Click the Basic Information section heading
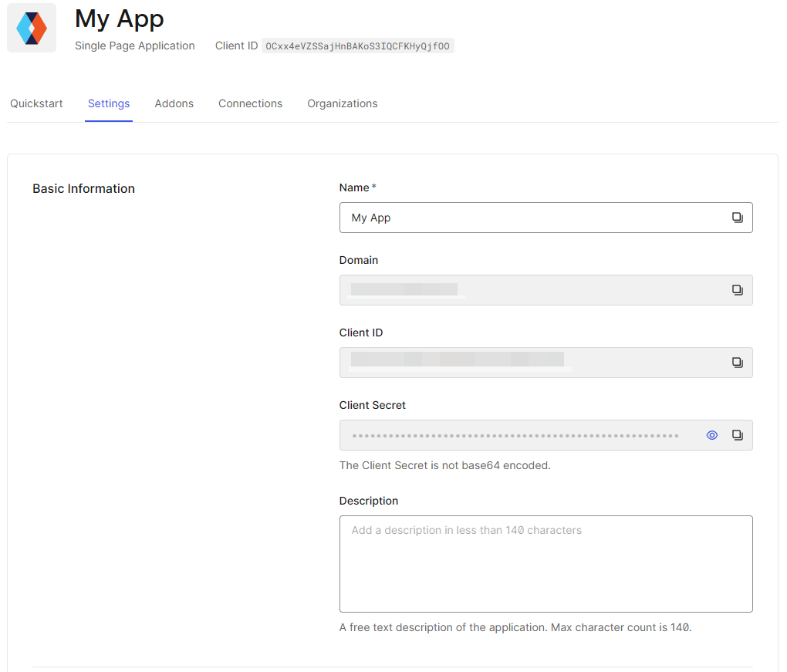 83,189
